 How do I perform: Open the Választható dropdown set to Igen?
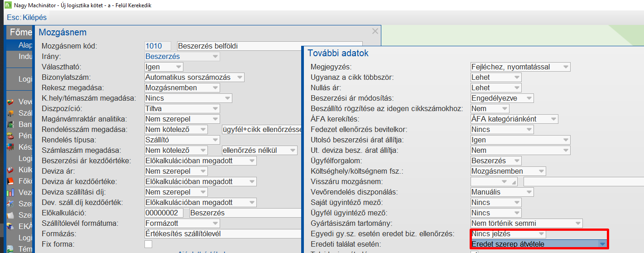click(x=164, y=67)
